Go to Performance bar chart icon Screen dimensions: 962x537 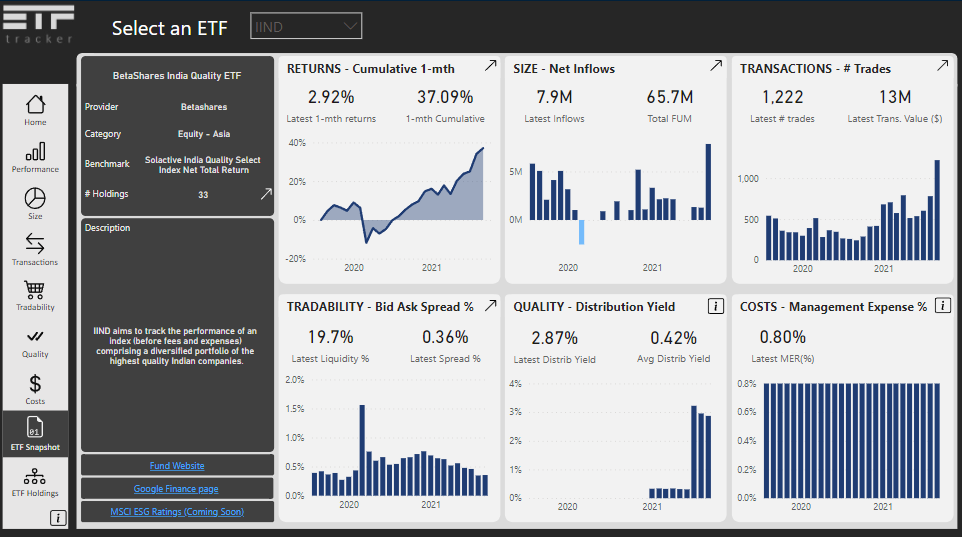click(35, 152)
